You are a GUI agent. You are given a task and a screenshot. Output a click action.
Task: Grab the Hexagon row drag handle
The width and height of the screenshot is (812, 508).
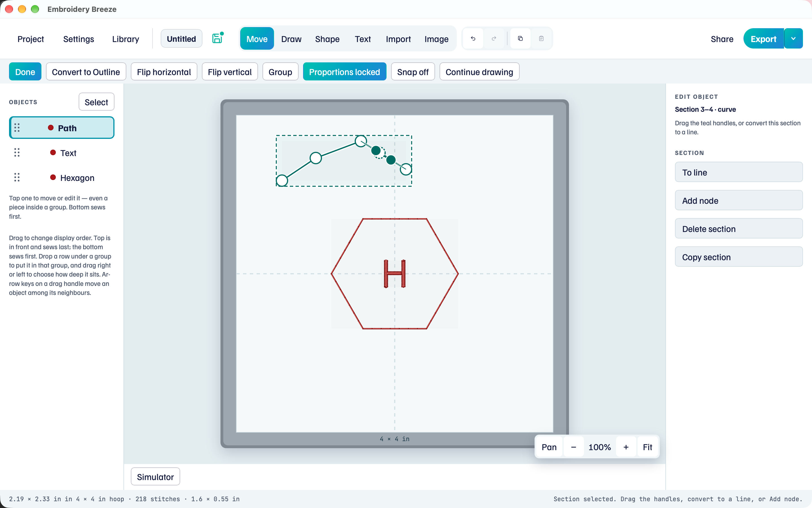(x=17, y=178)
